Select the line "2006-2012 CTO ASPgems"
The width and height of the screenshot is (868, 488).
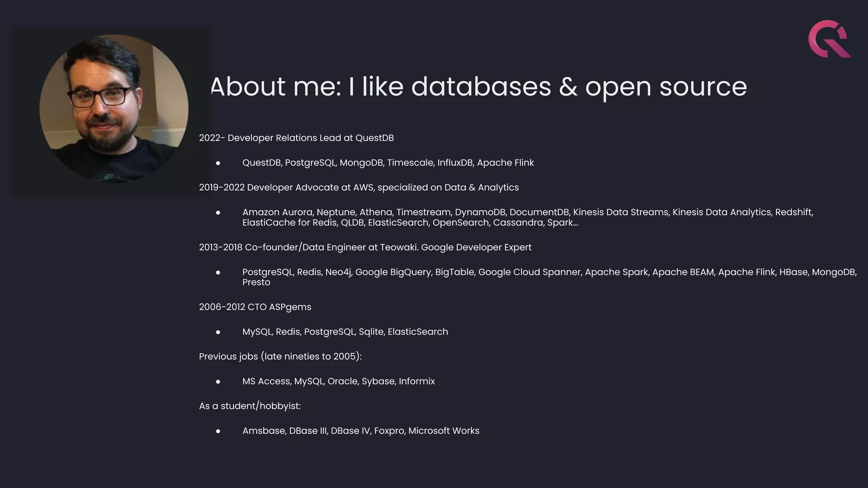[255, 307]
